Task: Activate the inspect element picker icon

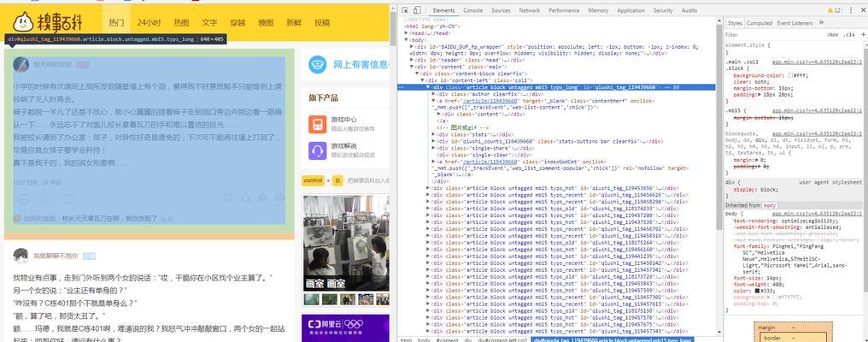Action: (405, 10)
